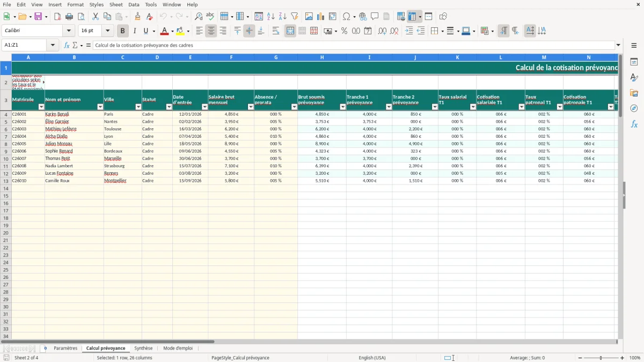This screenshot has height=362, width=644.
Task: Click the zoom slider in status bar
Action: [x=601, y=358]
